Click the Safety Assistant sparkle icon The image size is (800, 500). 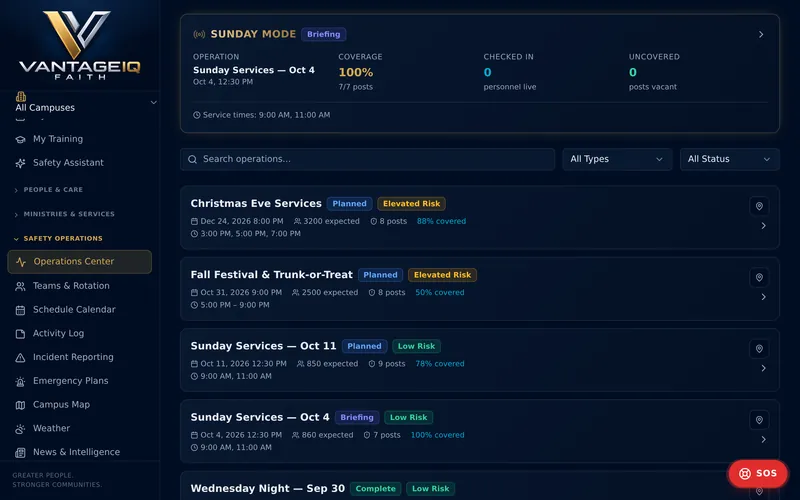20,163
